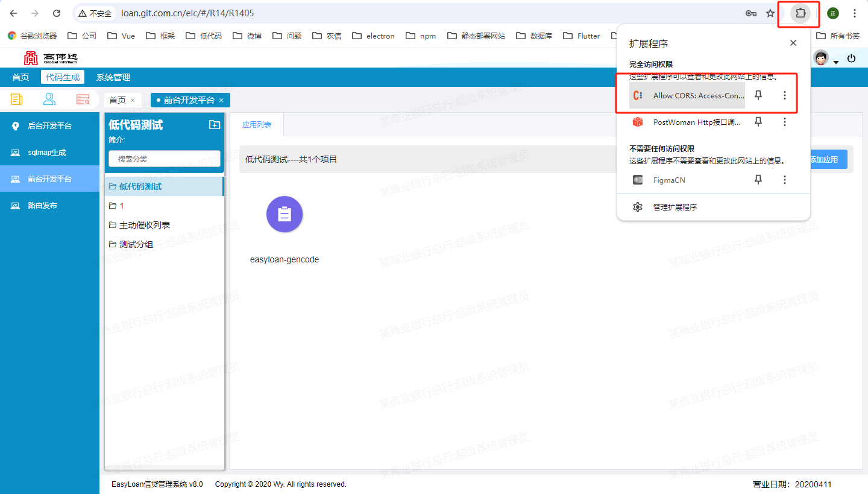Viewport: 868px width, 494px height.
Task: Click the Extensions puzzle icon in toolbar
Action: click(800, 13)
